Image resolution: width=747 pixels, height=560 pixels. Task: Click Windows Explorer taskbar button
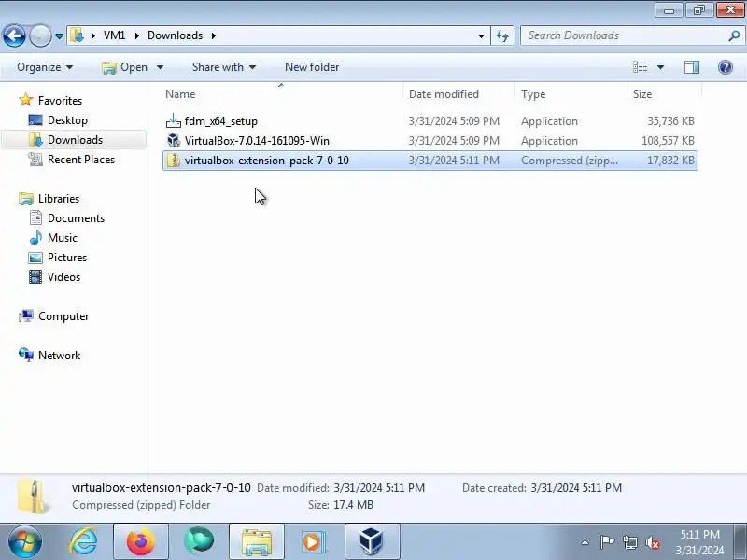[x=256, y=541]
